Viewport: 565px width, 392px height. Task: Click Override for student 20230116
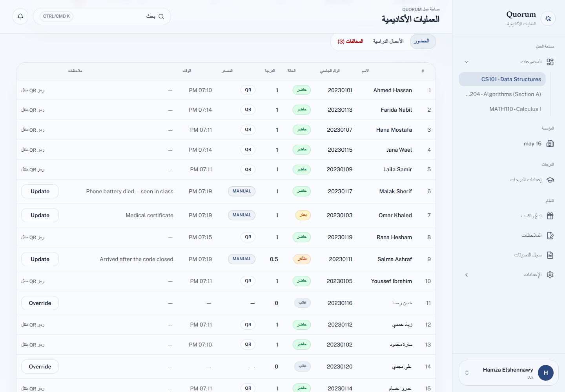[40, 303]
